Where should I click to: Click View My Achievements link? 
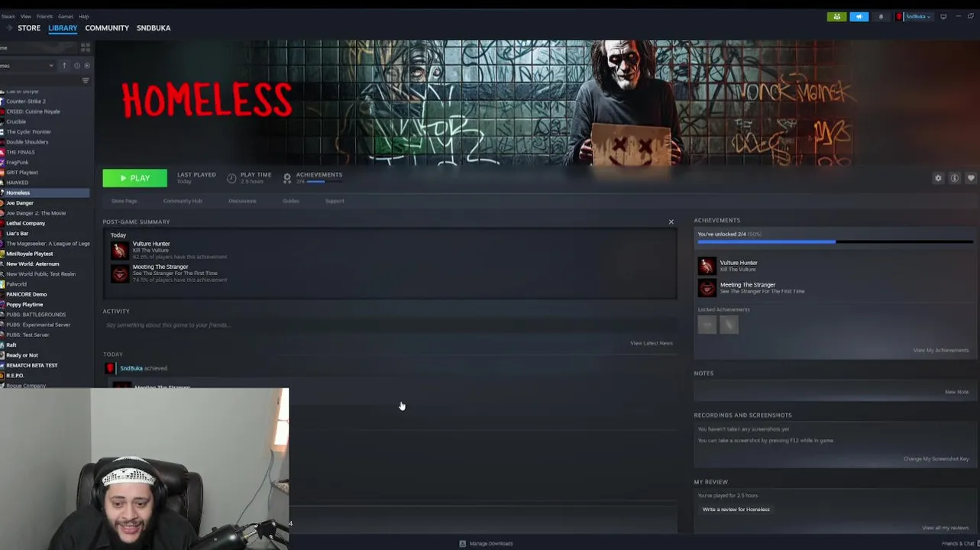pos(941,351)
